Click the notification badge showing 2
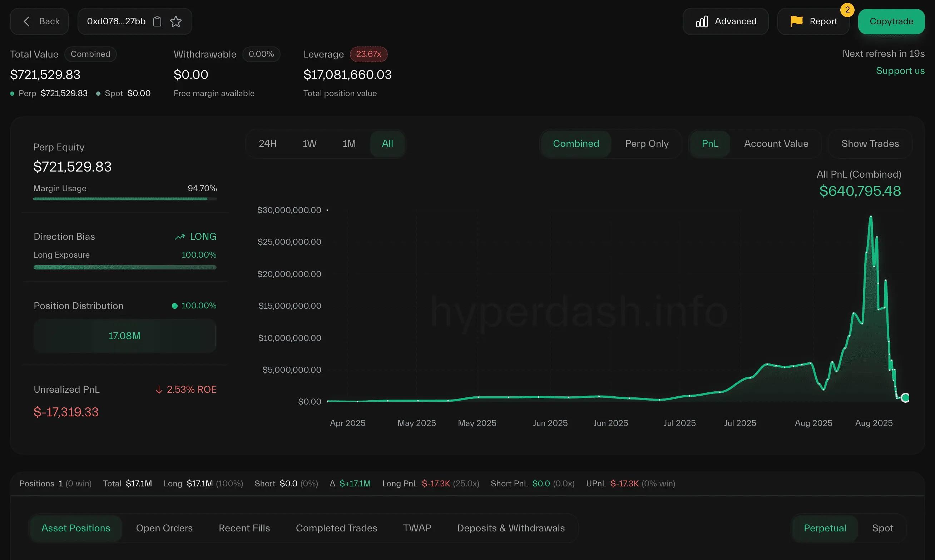 (x=847, y=10)
